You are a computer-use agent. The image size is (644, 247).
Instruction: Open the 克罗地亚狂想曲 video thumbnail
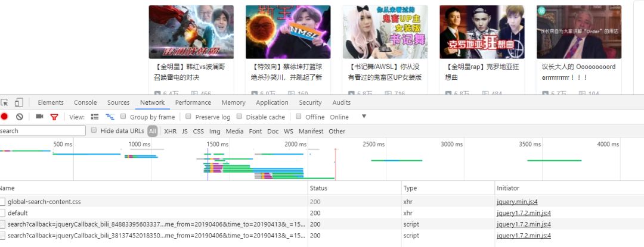(482, 32)
